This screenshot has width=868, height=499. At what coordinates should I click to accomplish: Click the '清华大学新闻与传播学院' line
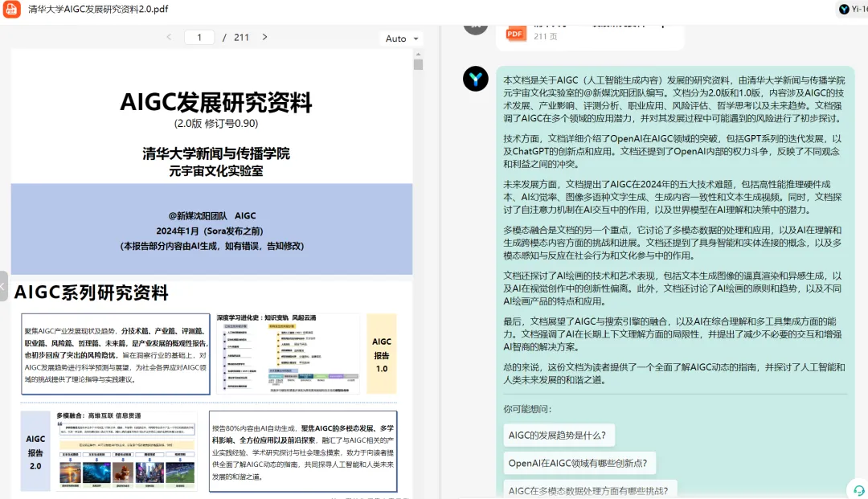point(216,153)
